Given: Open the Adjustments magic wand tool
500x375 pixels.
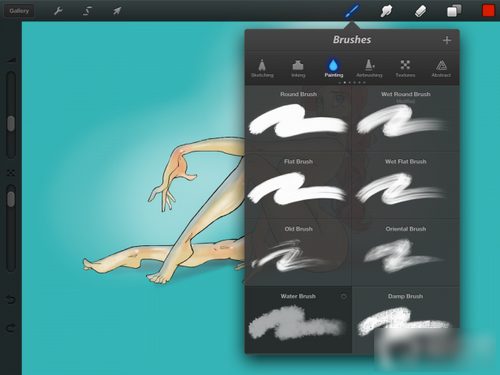Looking at the screenshot, I should pos(87,11).
